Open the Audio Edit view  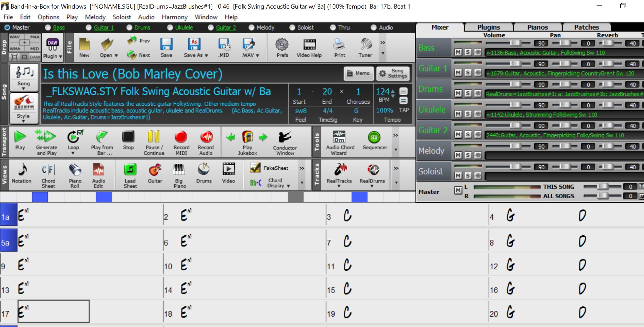coord(98,176)
